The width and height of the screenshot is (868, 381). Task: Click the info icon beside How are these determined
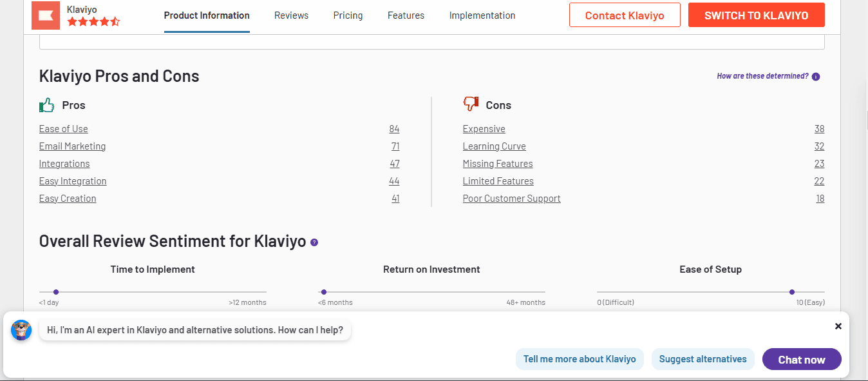click(816, 77)
